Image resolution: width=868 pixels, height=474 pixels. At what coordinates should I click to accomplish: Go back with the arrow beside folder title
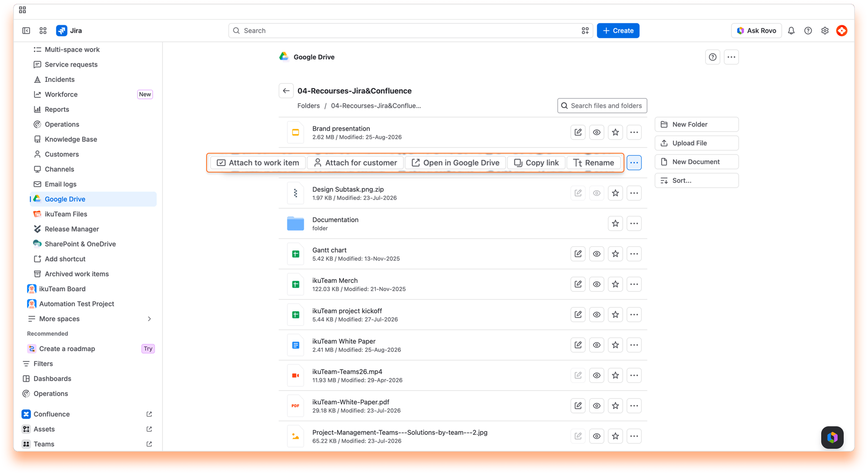pyautogui.click(x=286, y=91)
